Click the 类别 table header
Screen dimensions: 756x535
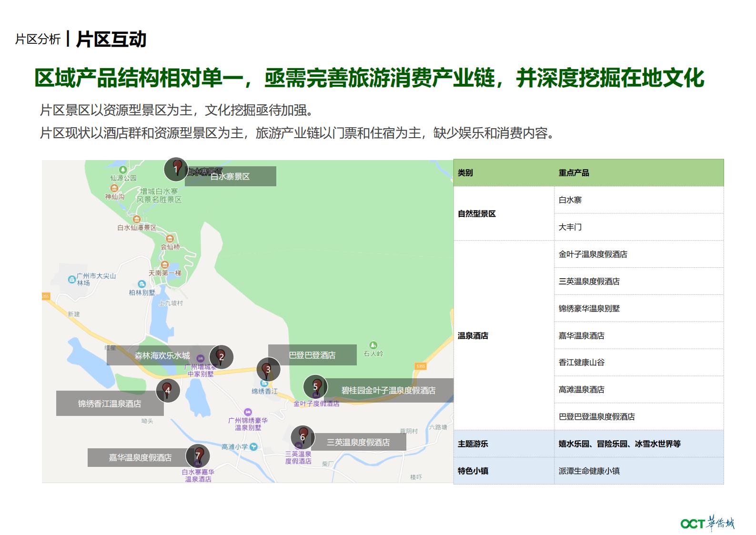pos(504,172)
